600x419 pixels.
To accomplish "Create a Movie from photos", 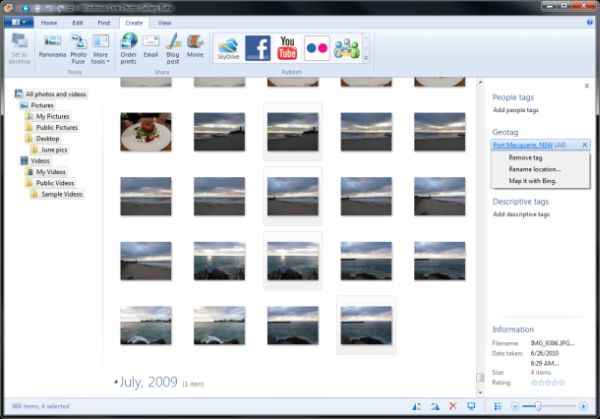I will click(x=195, y=46).
